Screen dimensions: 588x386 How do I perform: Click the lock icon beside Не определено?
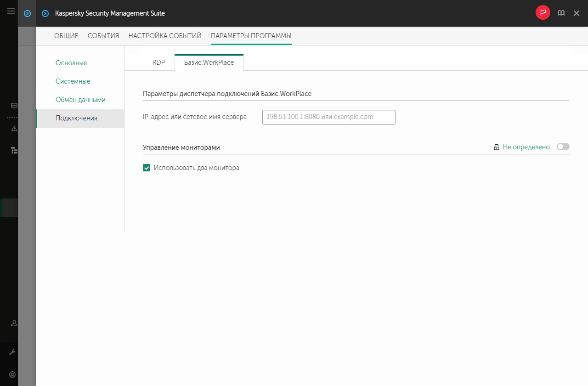pos(496,147)
